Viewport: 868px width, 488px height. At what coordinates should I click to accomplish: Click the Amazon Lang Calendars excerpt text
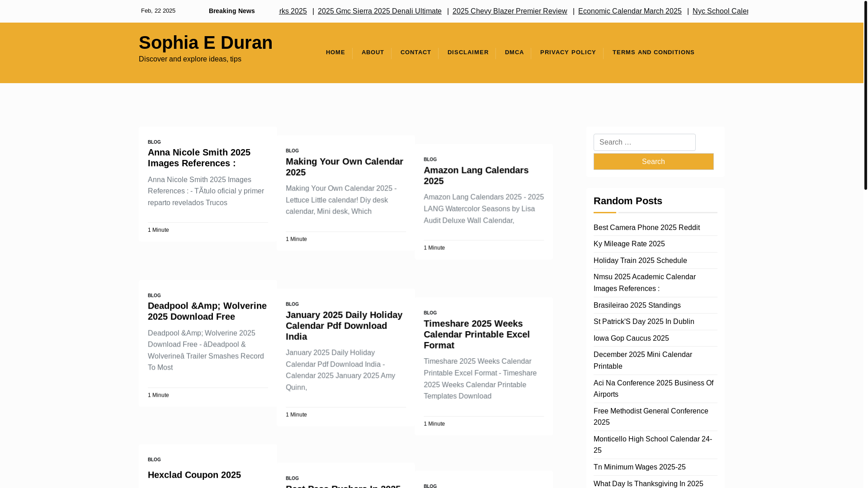point(483,209)
